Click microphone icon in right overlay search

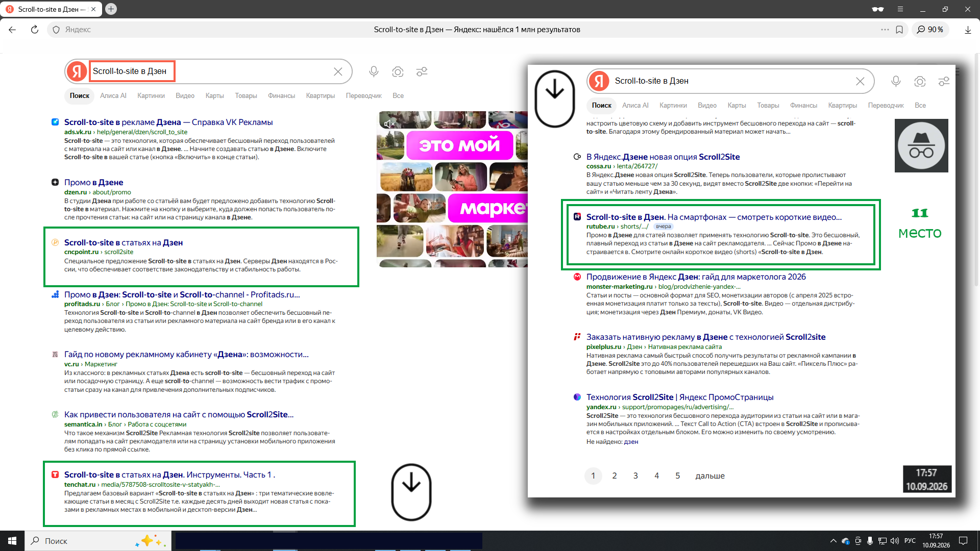click(896, 81)
